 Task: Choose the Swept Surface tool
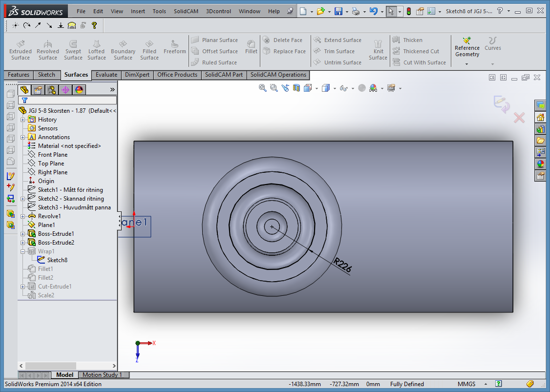[x=73, y=50]
